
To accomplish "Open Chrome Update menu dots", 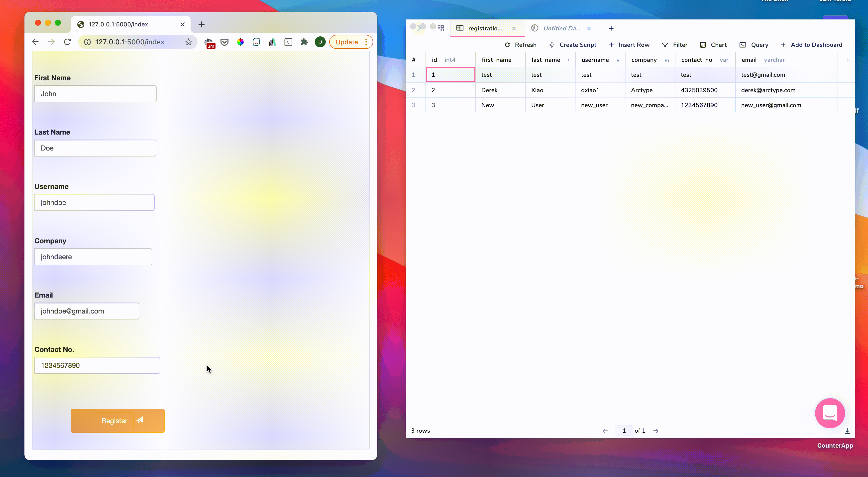I will click(x=366, y=42).
